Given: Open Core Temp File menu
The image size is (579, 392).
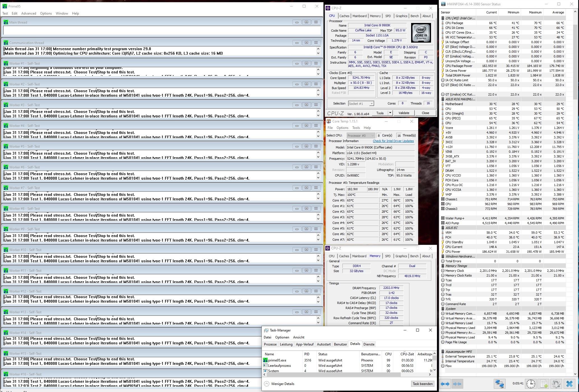Looking at the screenshot, I should tap(330, 128).
